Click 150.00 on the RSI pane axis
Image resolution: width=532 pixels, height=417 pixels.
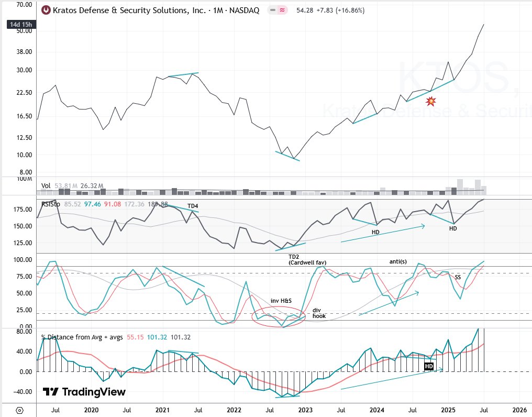pyautogui.click(x=23, y=226)
